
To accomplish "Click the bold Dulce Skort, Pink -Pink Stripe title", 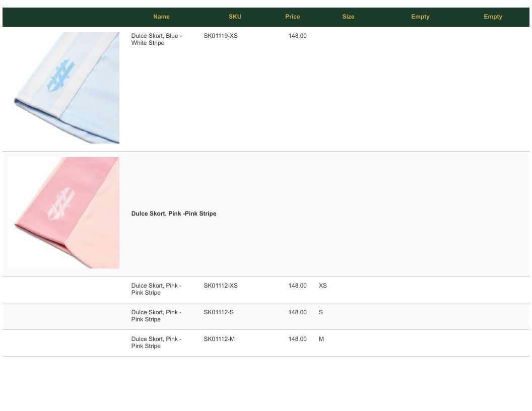I will [174, 214].
